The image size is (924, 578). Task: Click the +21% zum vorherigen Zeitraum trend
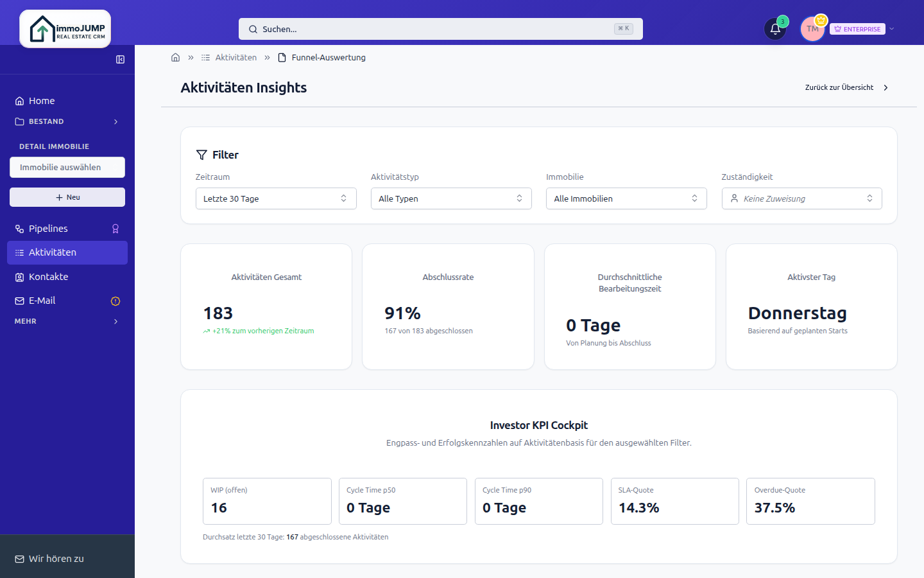[x=259, y=331]
